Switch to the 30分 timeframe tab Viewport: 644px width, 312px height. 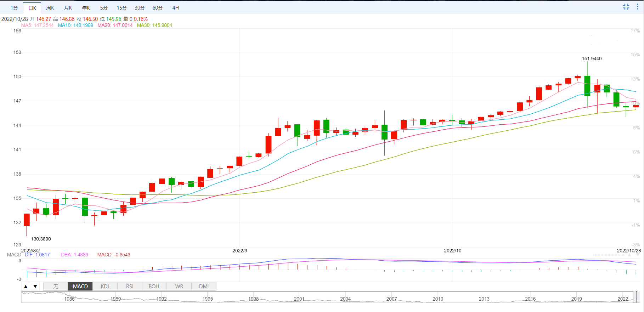140,8
